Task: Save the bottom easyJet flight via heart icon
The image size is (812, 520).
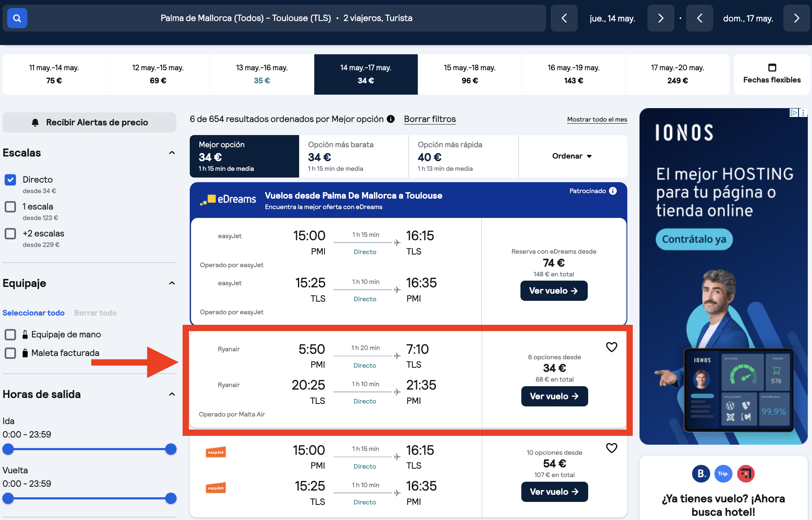Action: [x=612, y=448]
